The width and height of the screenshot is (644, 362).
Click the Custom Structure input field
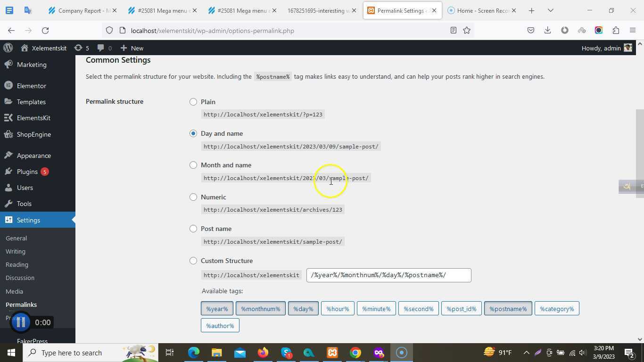388,275
